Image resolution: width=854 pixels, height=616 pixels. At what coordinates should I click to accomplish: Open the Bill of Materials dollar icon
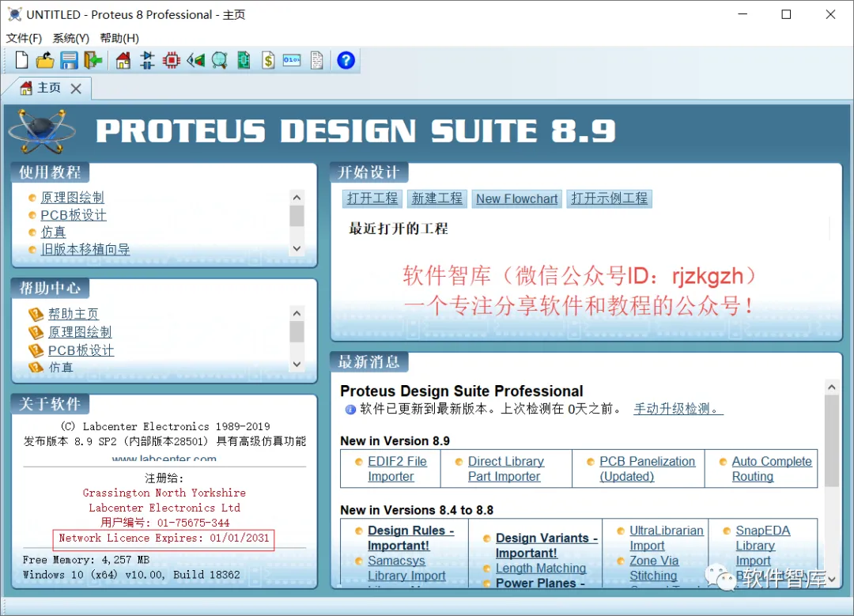268,60
